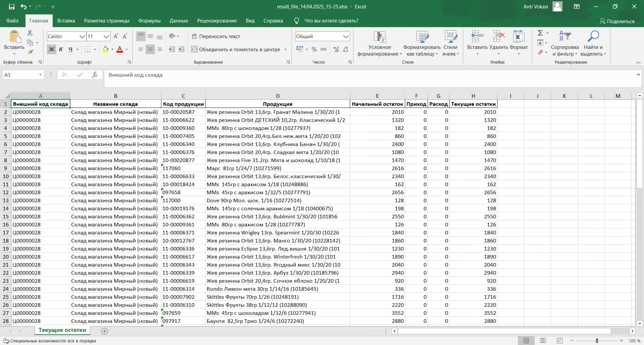Adjust the zoom slider handle
This screenshot has width=644, height=345.
pyautogui.click(x=597, y=341)
